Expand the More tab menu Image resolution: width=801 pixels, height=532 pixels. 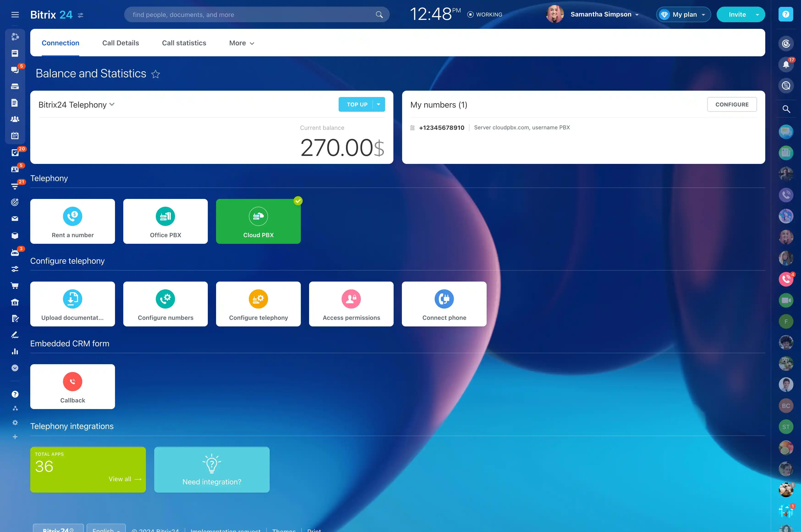point(241,43)
